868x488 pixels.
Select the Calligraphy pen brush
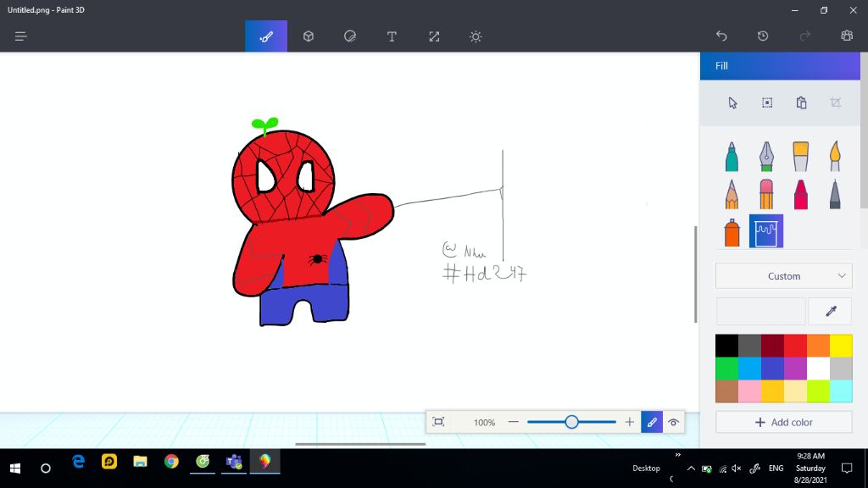(766, 157)
